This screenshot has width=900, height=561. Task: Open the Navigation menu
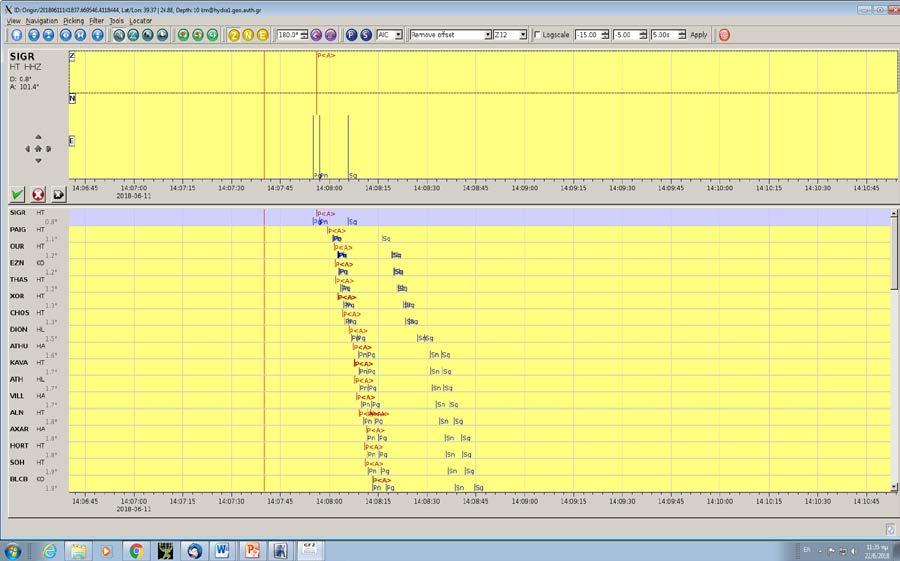[x=42, y=21]
